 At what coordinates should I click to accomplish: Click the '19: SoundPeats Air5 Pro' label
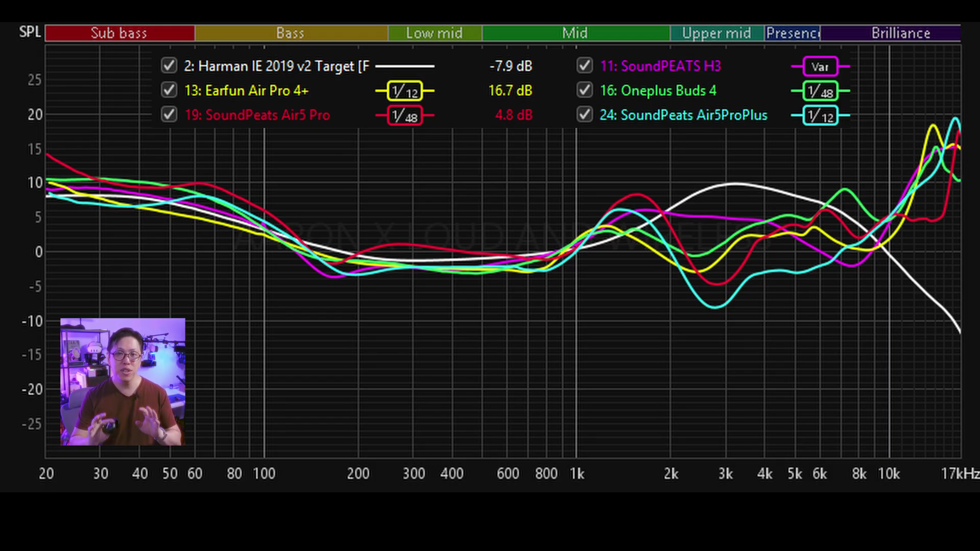point(257,115)
